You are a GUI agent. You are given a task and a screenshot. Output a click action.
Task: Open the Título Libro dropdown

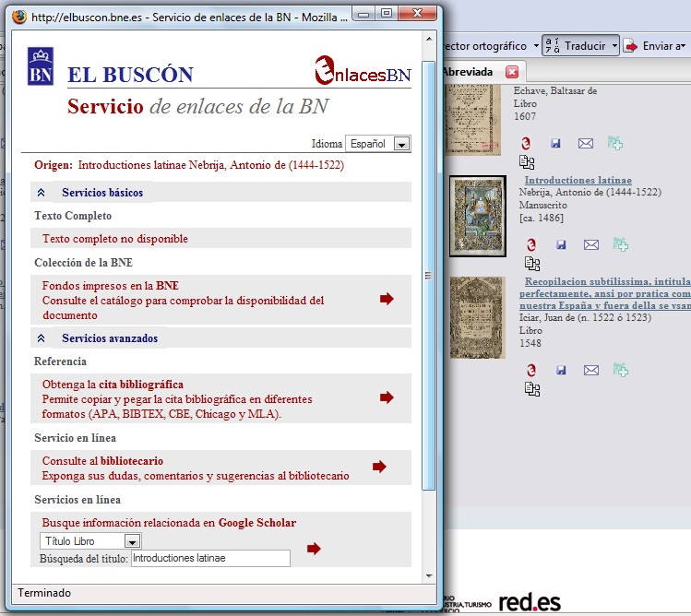(x=90, y=541)
